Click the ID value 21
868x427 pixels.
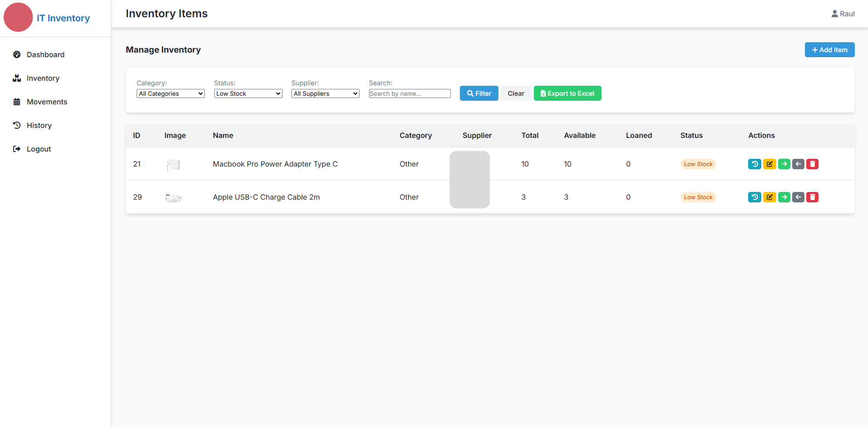click(x=137, y=164)
